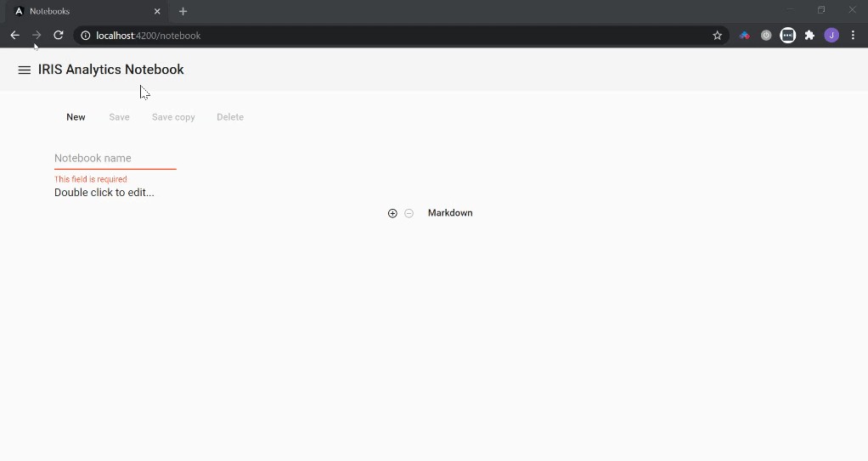
Task: Open the browser extensions puzzle icon
Action: [809, 36]
